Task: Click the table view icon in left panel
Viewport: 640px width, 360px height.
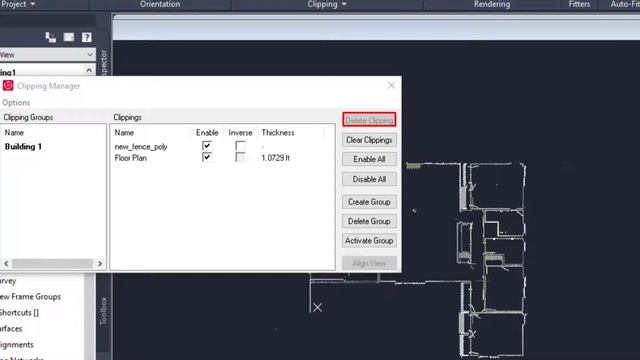Action: [x=69, y=38]
